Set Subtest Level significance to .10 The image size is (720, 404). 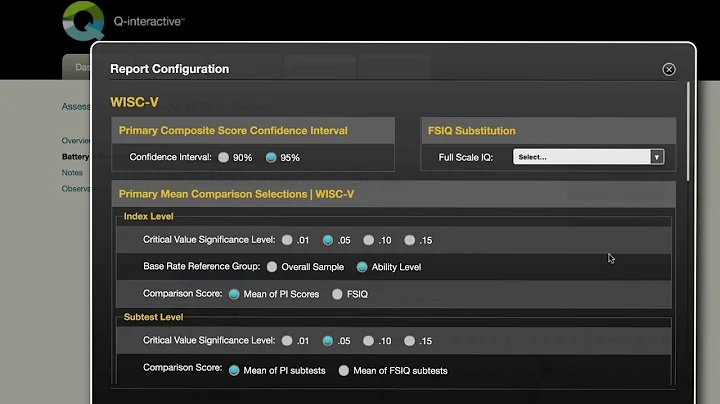[x=368, y=341]
